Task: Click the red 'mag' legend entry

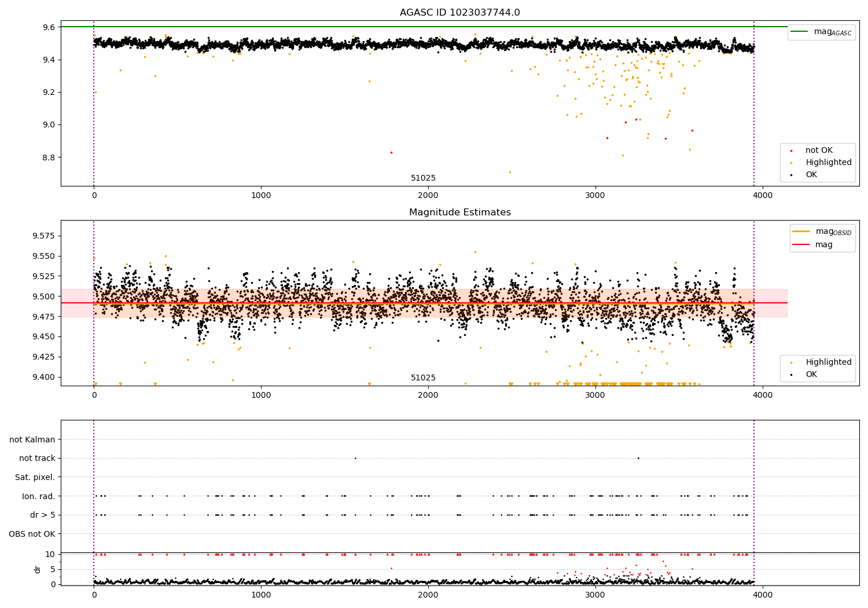Action: pos(812,244)
